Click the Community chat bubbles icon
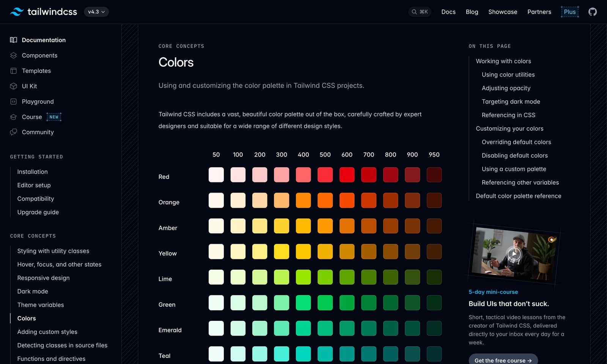This screenshot has height=364, width=607. 14,132
